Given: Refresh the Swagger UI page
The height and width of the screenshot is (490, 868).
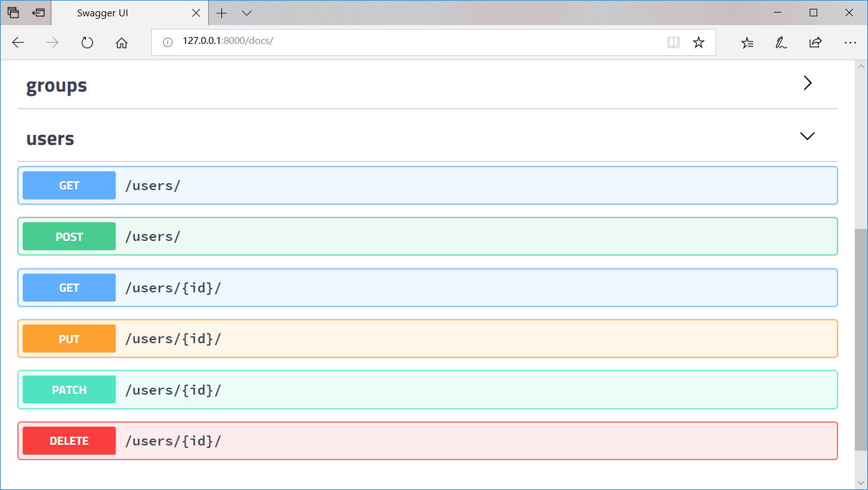Looking at the screenshot, I should pos(87,43).
